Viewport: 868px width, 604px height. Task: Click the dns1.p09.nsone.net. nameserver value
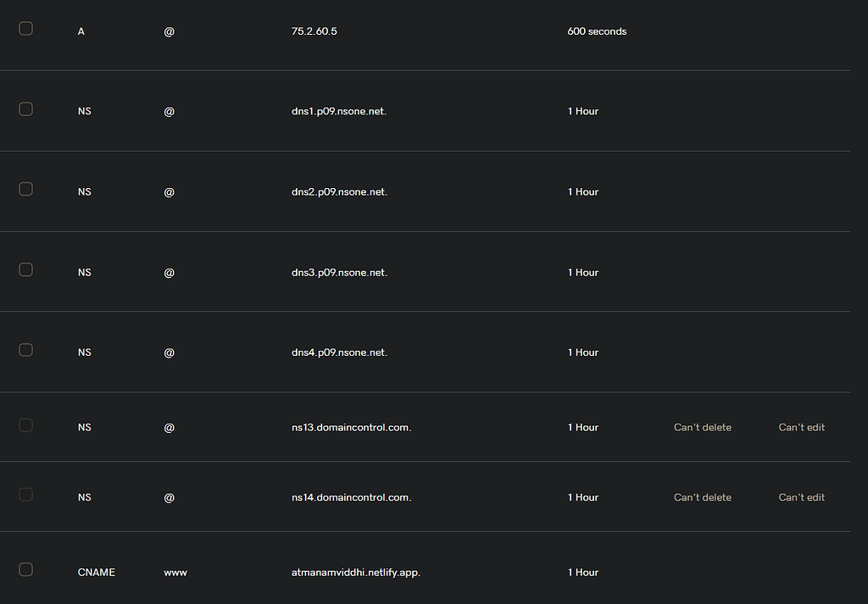tap(339, 112)
